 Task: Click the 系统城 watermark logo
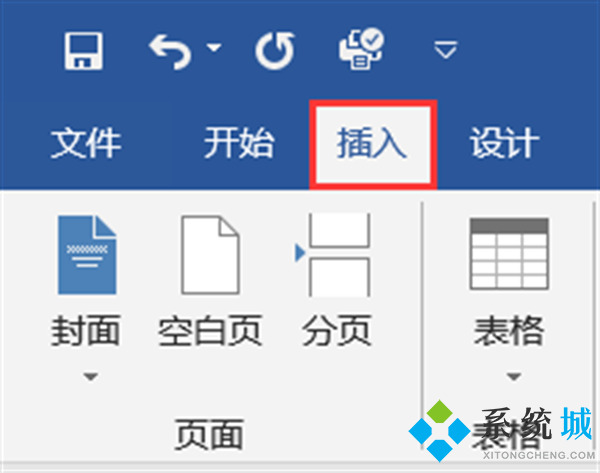pyautogui.click(x=502, y=431)
